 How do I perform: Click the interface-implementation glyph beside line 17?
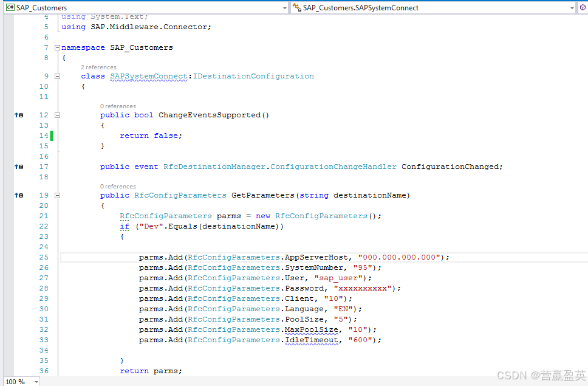[x=18, y=167]
